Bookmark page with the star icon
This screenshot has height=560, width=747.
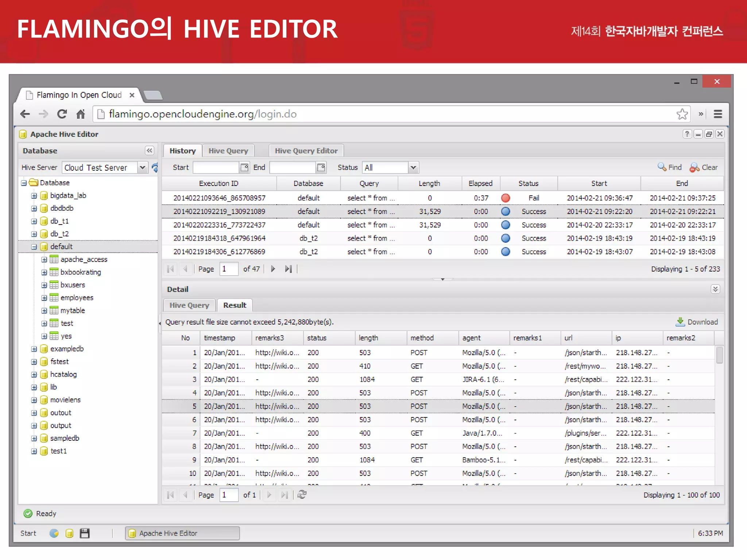682,114
